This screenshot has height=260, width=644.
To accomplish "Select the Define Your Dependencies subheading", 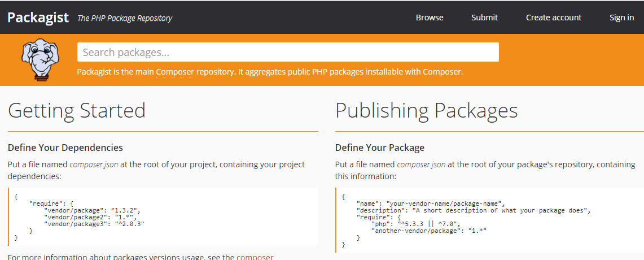I will coord(65,148).
